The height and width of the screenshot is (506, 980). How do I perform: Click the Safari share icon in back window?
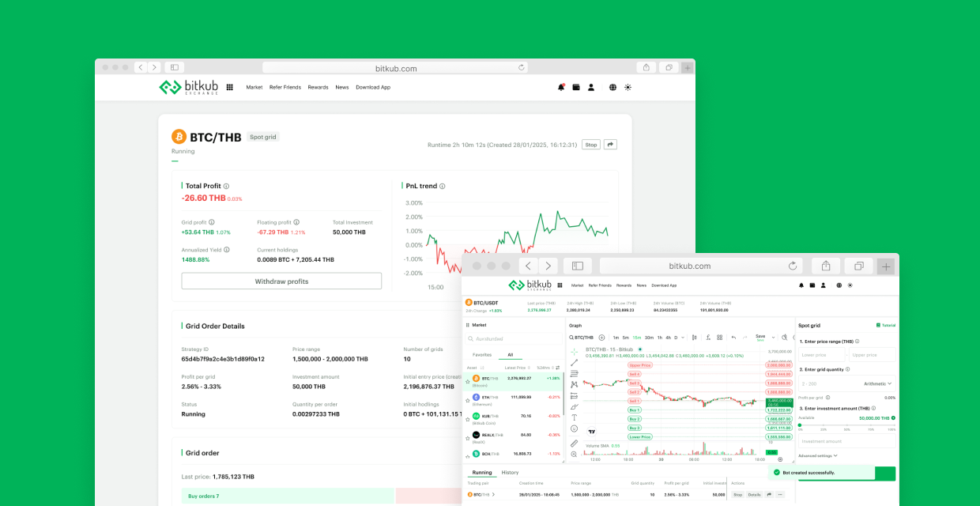(646, 68)
